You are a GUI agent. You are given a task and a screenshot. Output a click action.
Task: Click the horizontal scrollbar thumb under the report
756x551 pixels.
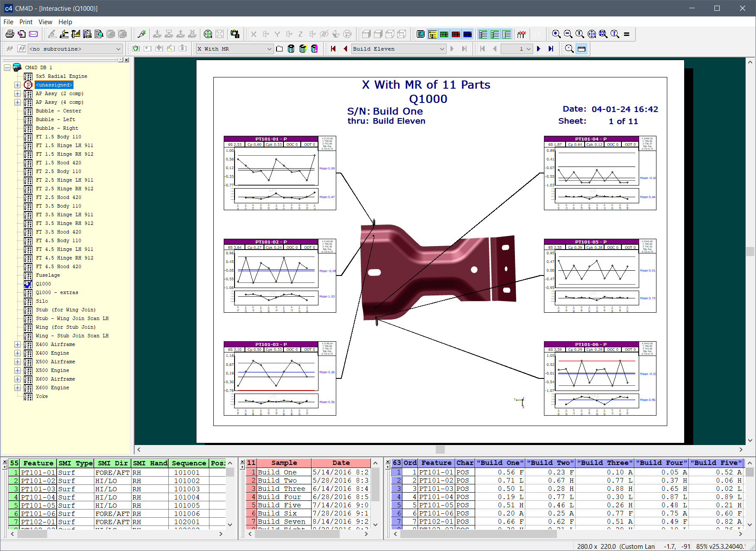pyautogui.click(x=440, y=449)
